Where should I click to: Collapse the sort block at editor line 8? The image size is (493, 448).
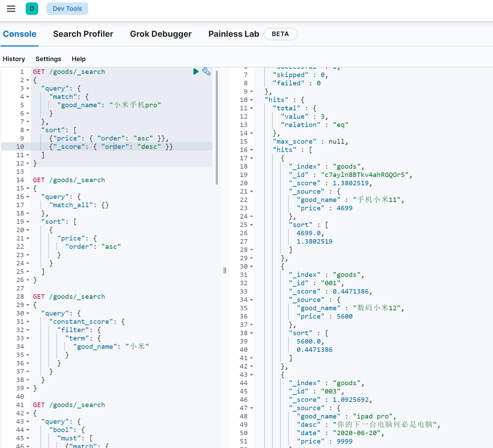(x=28, y=130)
